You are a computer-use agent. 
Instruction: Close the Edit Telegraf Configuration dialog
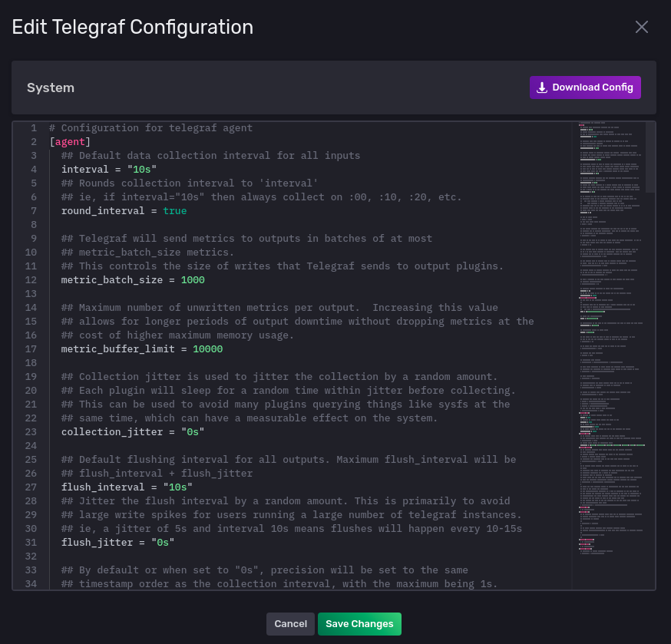point(642,27)
